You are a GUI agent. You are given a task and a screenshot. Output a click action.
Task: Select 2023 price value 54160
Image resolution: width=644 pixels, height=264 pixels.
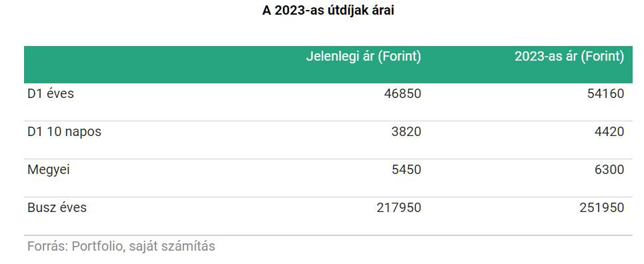pyautogui.click(x=605, y=93)
